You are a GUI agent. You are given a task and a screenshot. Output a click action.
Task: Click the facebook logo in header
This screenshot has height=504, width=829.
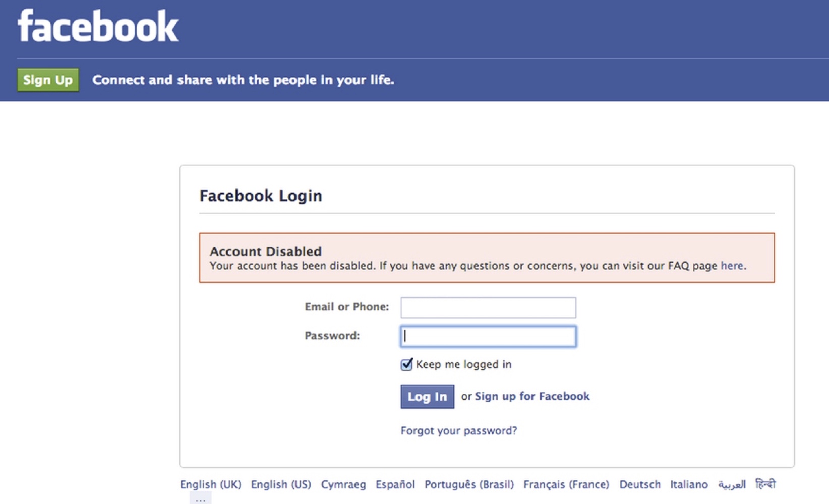98,26
